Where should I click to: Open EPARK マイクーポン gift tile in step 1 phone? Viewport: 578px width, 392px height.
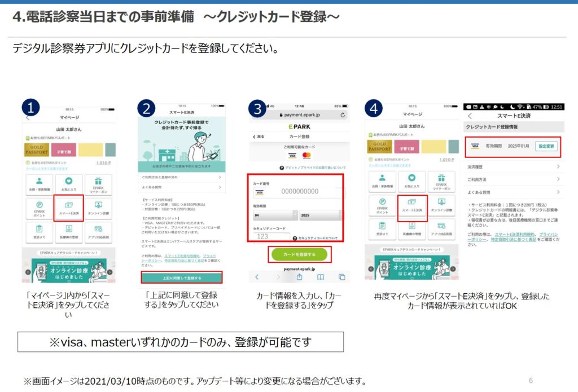[x=98, y=184]
